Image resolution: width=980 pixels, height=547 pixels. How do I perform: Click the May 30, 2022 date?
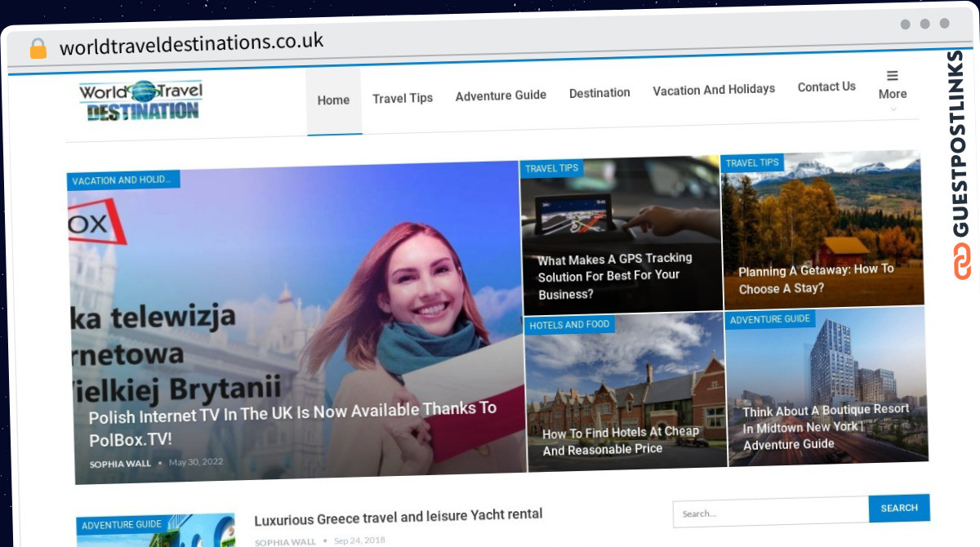tap(195, 462)
